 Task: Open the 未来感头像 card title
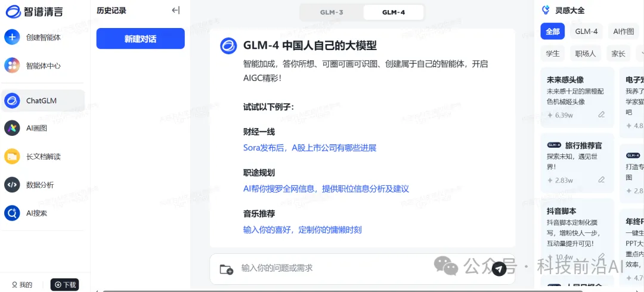click(565, 80)
